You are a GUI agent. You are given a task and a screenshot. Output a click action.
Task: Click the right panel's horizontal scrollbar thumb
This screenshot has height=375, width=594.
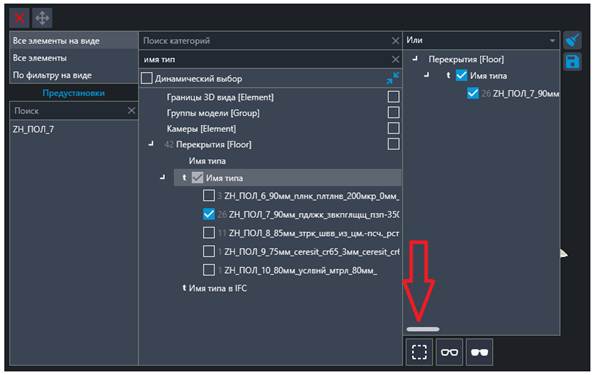click(x=423, y=329)
